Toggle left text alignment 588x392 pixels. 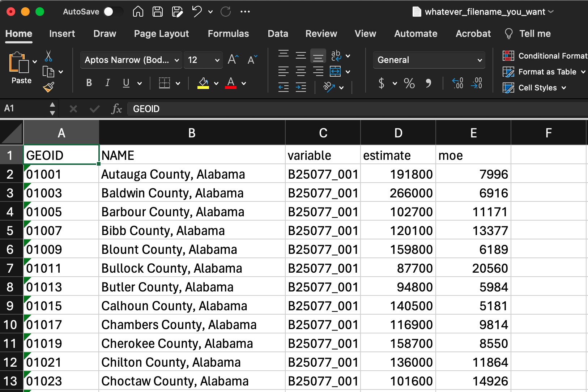(x=284, y=71)
